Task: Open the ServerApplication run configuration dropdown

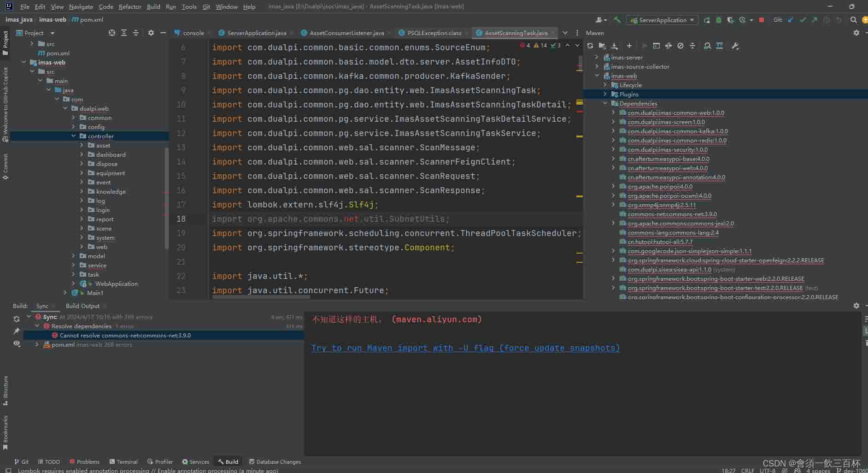Action: point(662,20)
